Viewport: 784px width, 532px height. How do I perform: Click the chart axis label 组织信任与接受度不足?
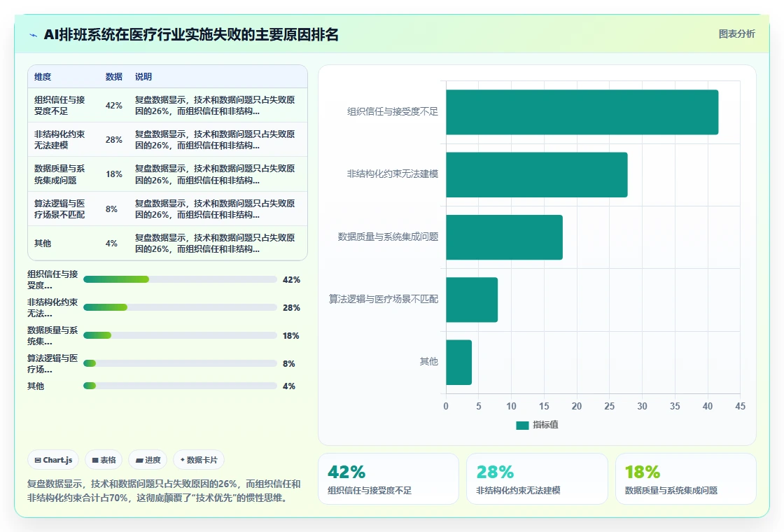393,111
